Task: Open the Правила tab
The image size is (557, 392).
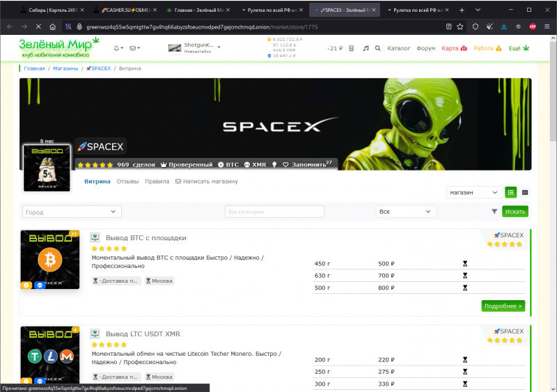Action: tap(157, 181)
